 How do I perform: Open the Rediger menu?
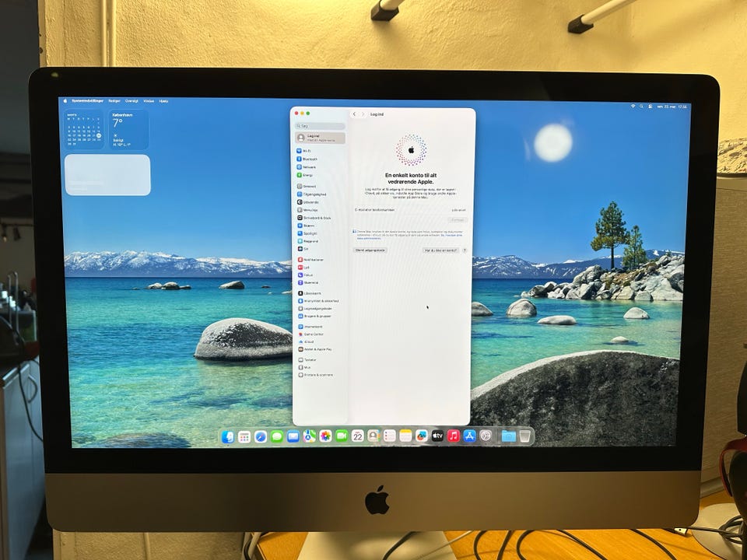(114, 101)
